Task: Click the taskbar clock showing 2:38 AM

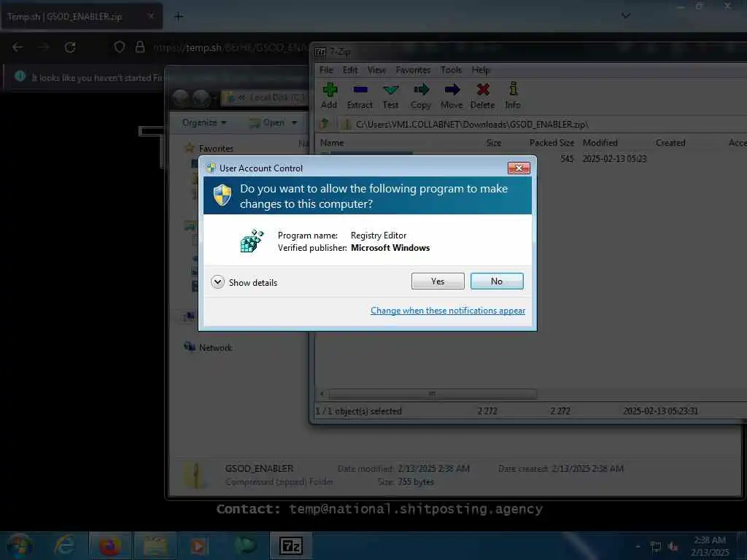Action: tap(709, 545)
